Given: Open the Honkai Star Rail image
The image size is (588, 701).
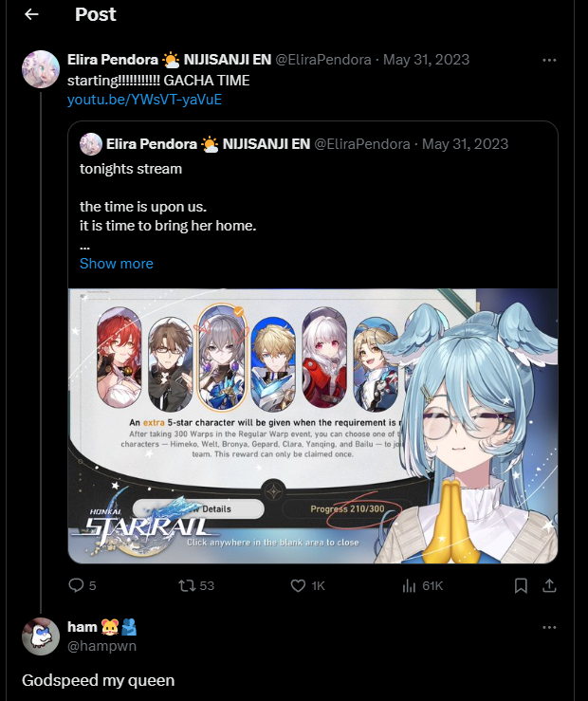Looking at the screenshot, I should tap(313, 426).
